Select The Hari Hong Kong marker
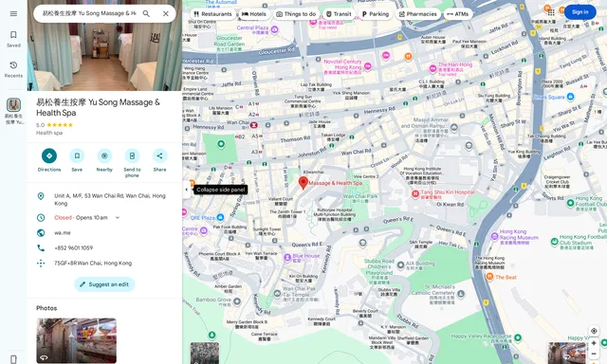 [433, 69]
